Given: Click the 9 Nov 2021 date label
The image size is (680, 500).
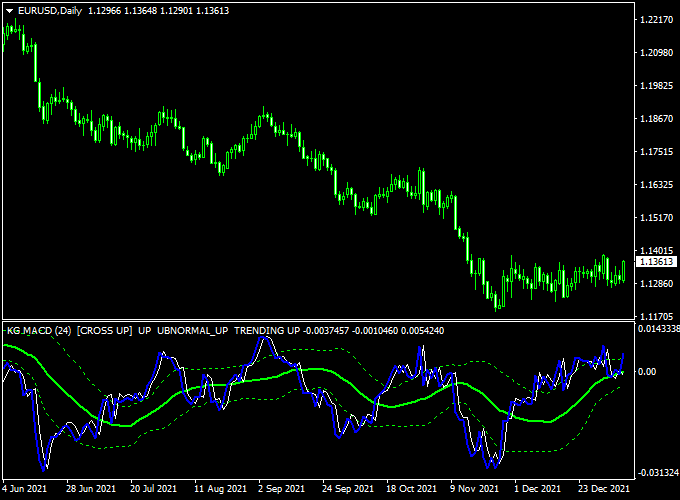Looking at the screenshot, I should click(474, 489).
